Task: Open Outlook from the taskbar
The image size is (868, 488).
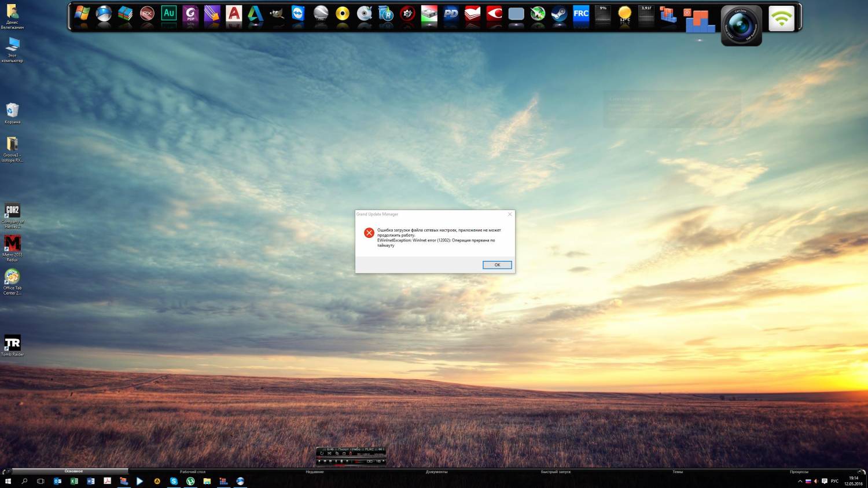Action: pyautogui.click(x=57, y=481)
